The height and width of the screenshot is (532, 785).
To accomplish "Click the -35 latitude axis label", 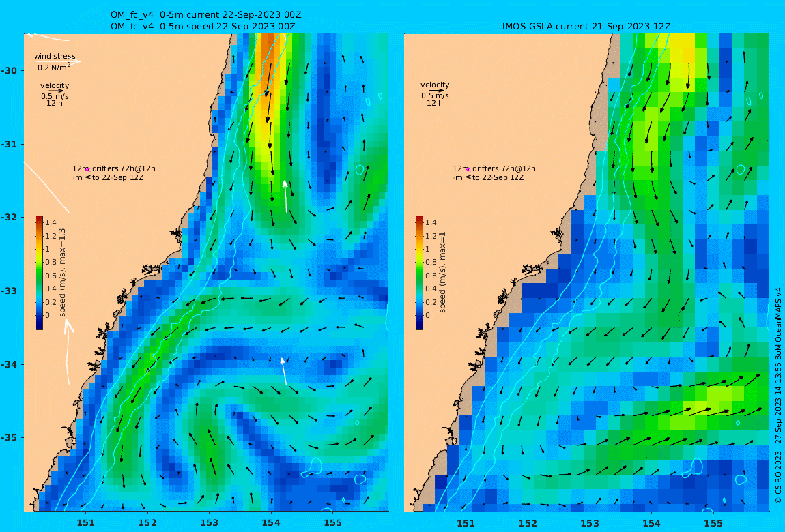I will pyautogui.click(x=8, y=438).
